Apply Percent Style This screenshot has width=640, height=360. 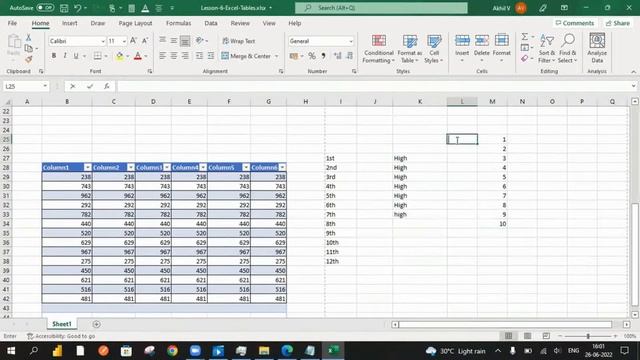(312, 56)
